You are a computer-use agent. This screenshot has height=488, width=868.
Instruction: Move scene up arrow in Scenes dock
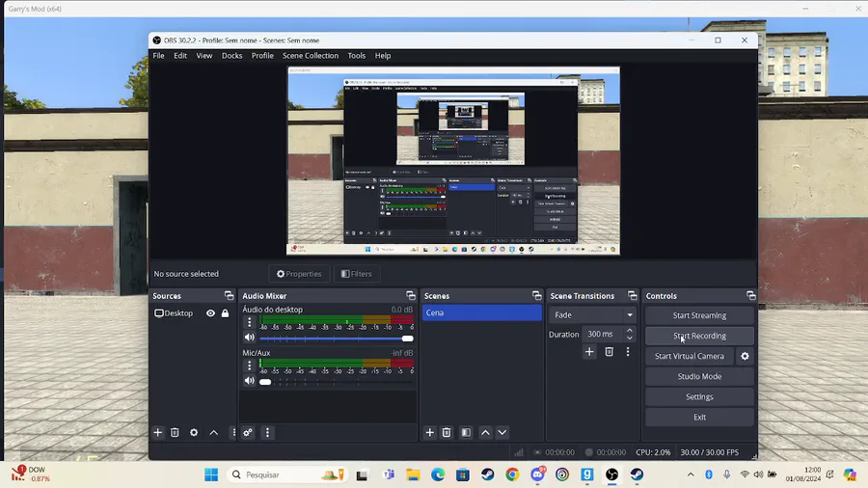coord(485,433)
